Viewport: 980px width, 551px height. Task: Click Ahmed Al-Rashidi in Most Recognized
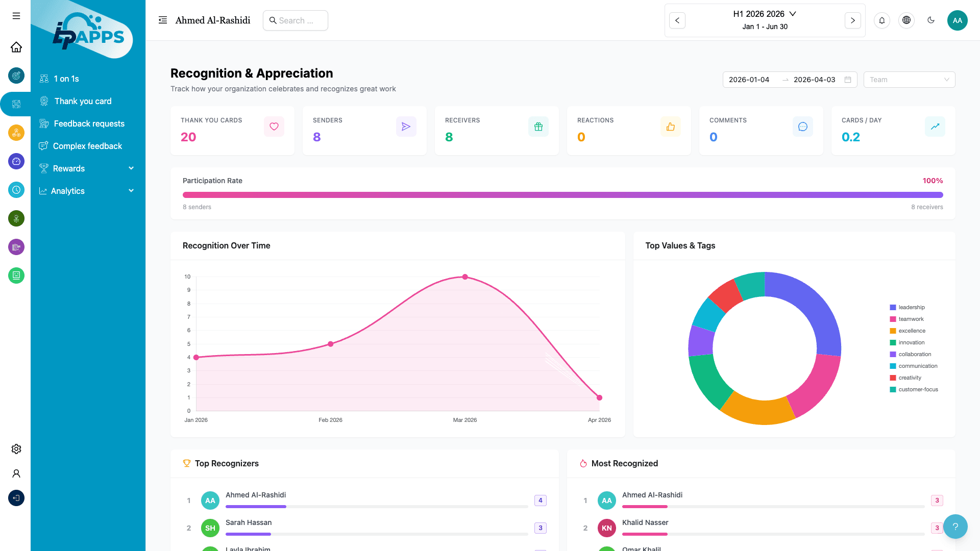coord(652,495)
